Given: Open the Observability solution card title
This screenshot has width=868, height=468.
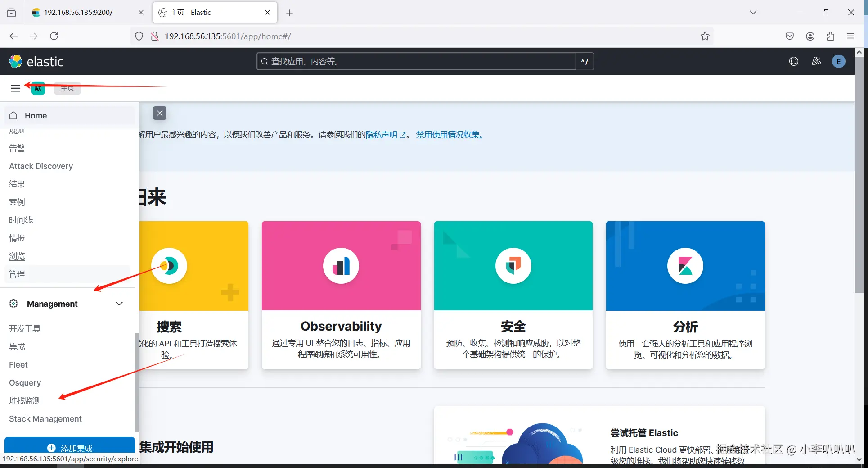Looking at the screenshot, I should click(341, 326).
